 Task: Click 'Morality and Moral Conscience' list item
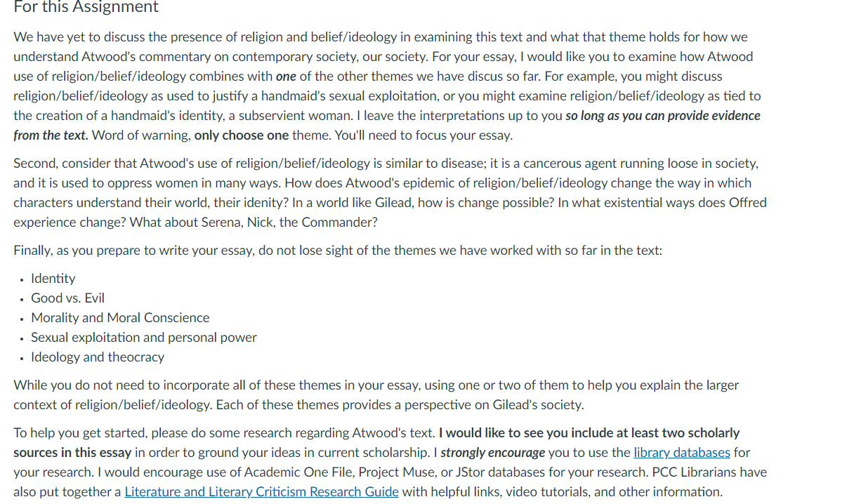point(120,318)
